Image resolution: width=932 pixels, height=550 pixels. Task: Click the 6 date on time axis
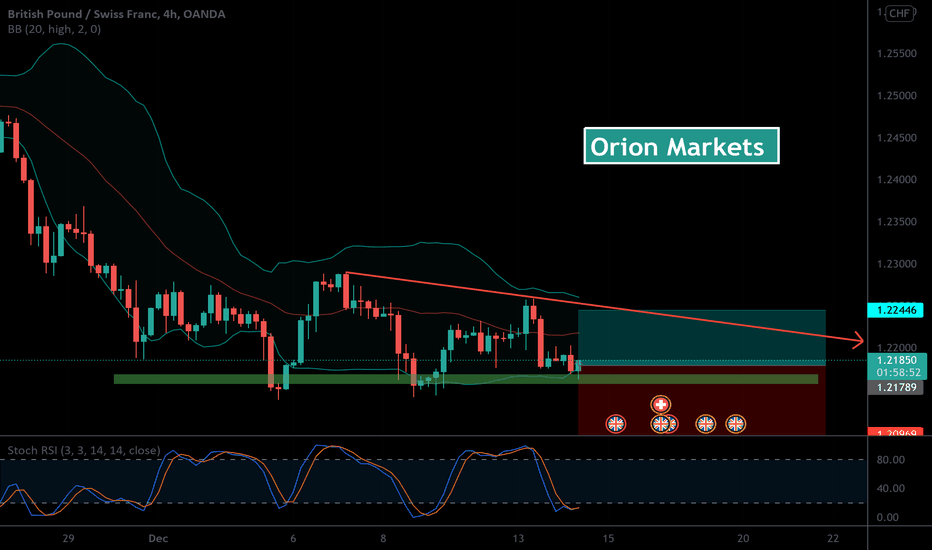(293, 539)
